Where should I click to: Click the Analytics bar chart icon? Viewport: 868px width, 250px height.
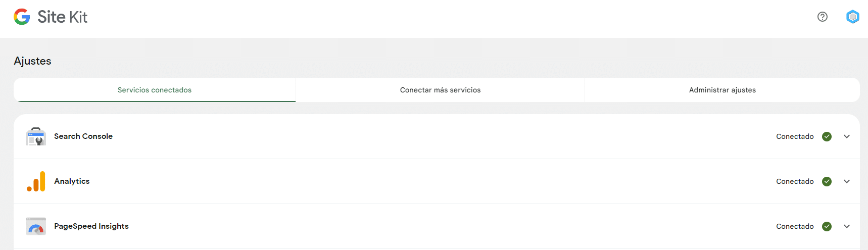pos(36,181)
